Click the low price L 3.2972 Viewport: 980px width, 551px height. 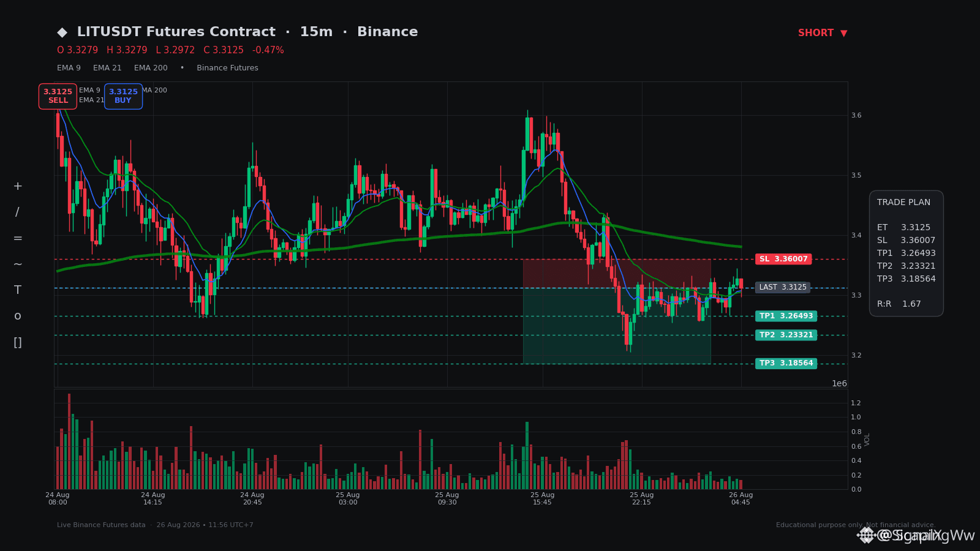pyautogui.click(x=175, y=50)
